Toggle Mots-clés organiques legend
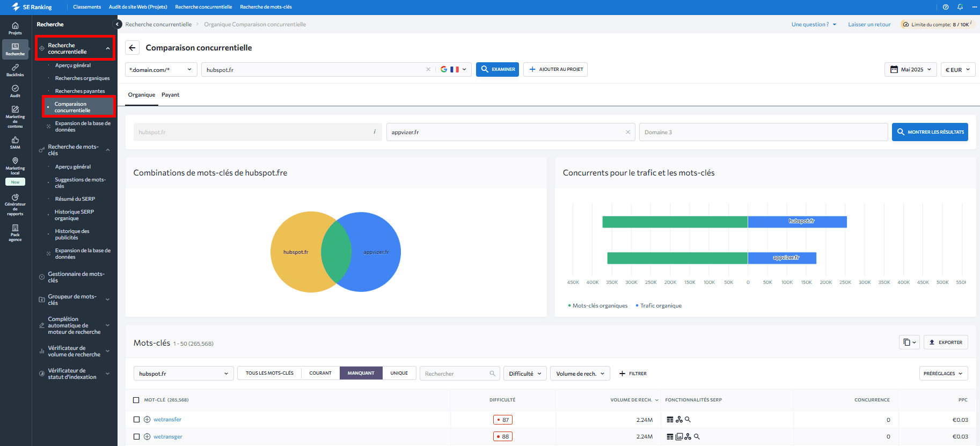This screenshot has width=980, height=446. click(x=598, y=306)
